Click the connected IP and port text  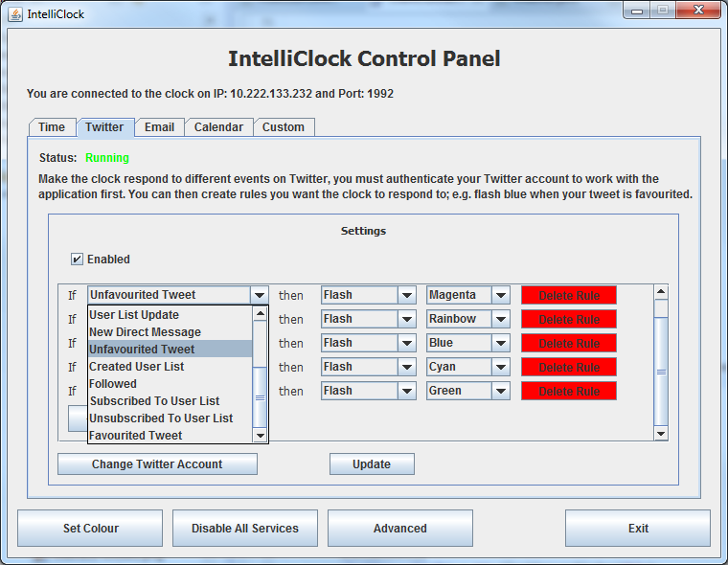[x=211, y=93]
